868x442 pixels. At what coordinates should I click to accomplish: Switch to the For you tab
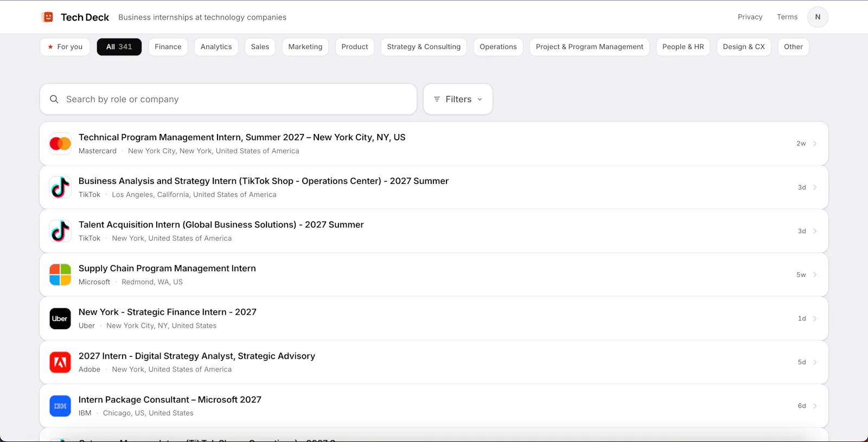point(65,47)
